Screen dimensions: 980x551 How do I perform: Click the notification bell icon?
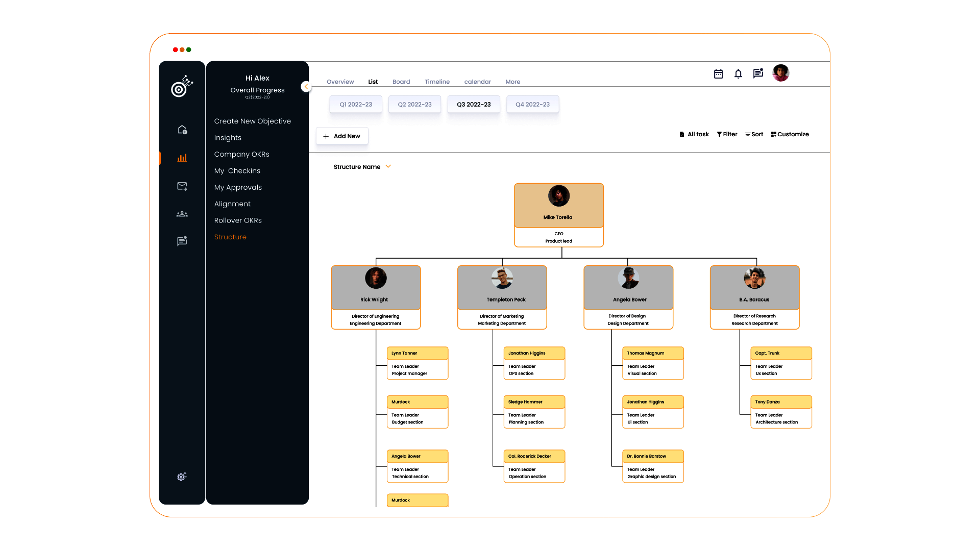[x=738, y=74]
